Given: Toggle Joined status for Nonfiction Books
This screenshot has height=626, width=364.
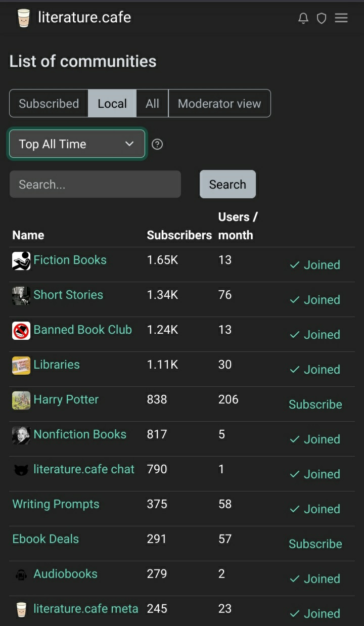Looking at the screenshot, I should tap(315, 439).
